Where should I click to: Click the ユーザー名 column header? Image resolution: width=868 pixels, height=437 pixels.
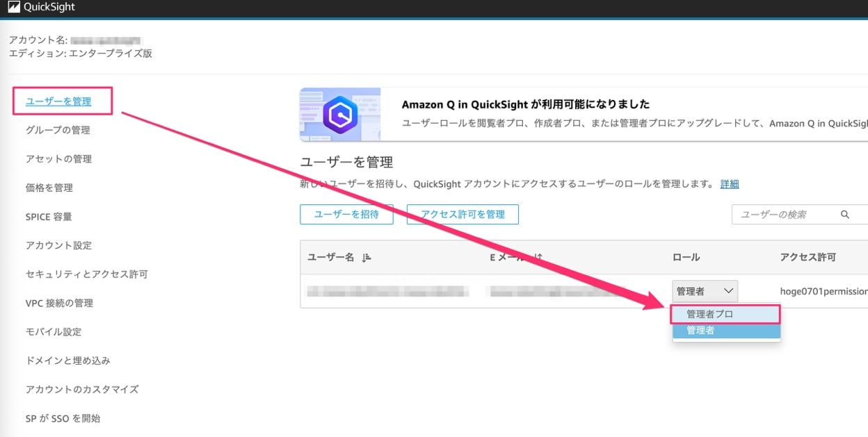[x=331, y=257]
